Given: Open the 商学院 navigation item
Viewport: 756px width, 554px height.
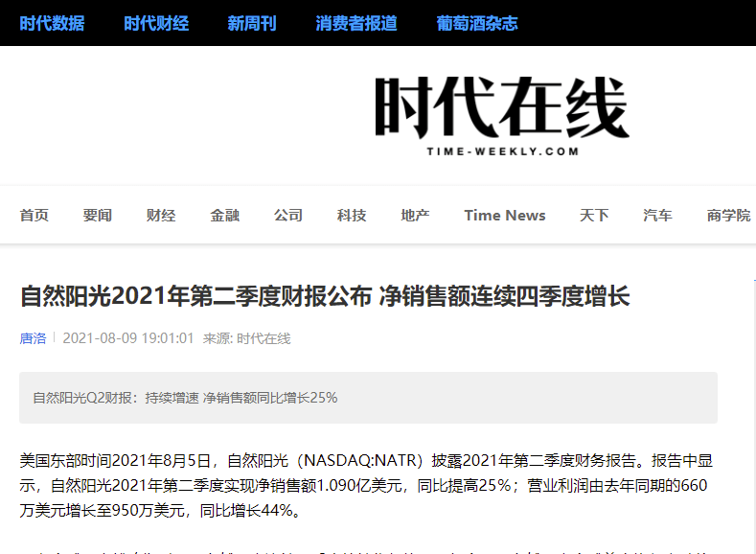Looking at the screenshot, I should [728, 216].
